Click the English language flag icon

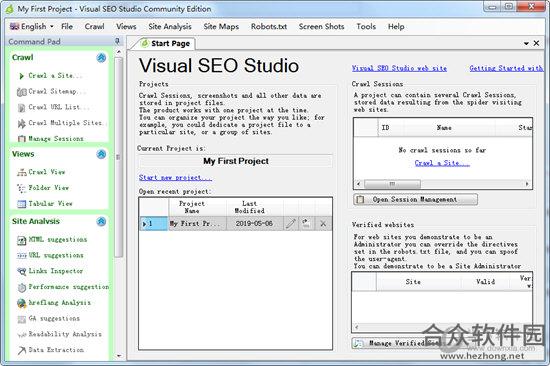14,26
